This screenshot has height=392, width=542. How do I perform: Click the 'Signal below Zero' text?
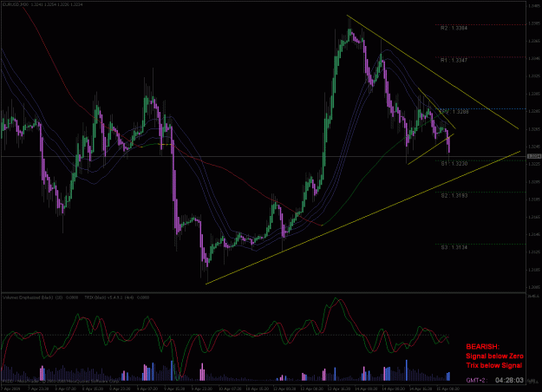(x=494, y=356)
